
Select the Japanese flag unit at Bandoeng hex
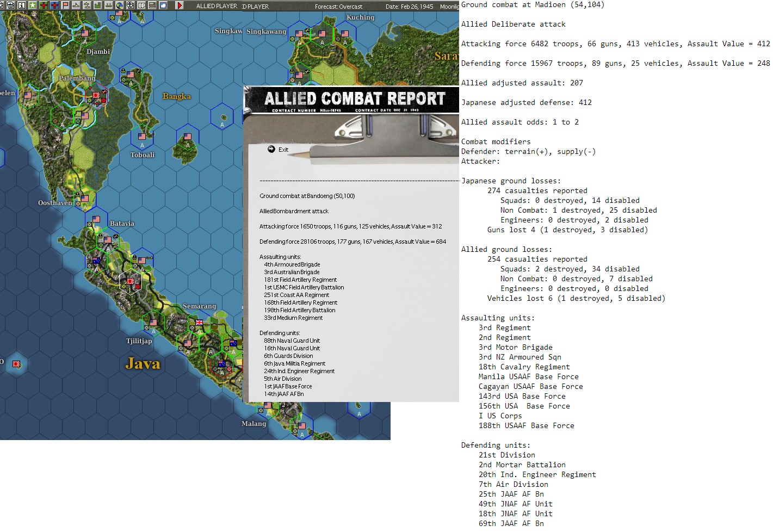[x=131, y=282]
